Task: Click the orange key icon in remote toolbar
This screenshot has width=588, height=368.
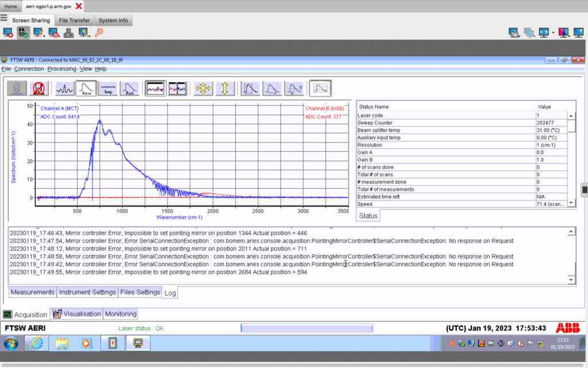Action: [99, 33]
